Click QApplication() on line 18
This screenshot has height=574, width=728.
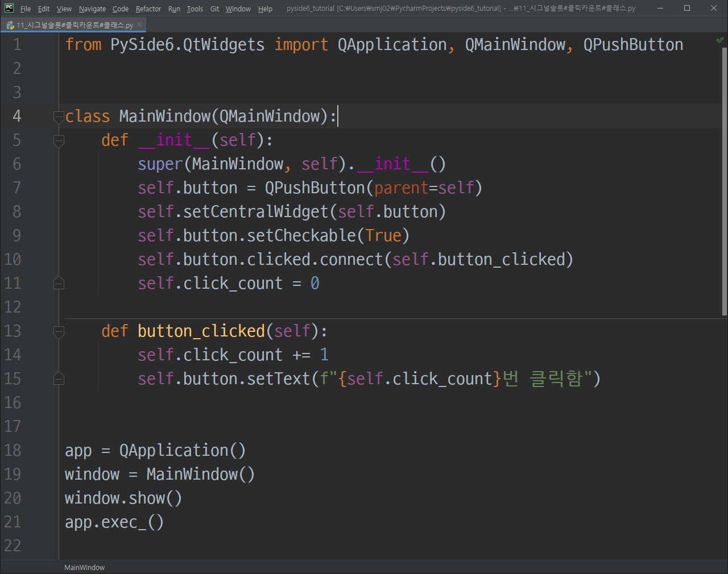(x=183, y=450)
